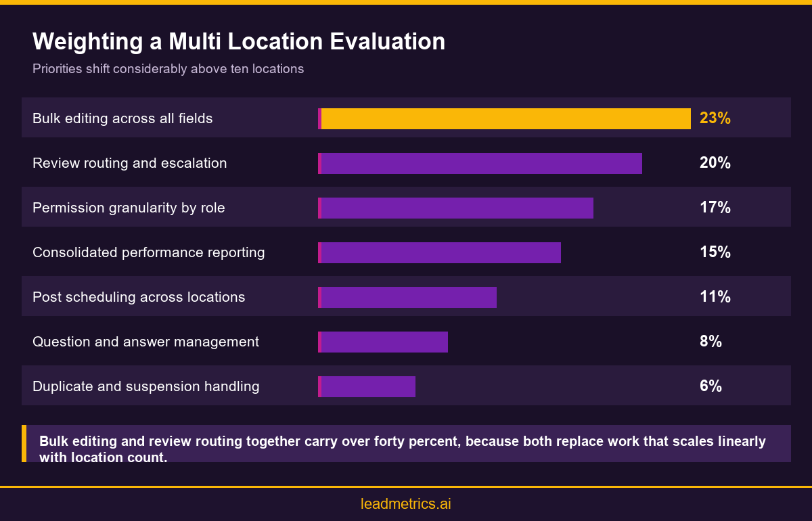The image size is (812, 521).
Task: Click the Post scheduling bar
Action: click(407, 297)
